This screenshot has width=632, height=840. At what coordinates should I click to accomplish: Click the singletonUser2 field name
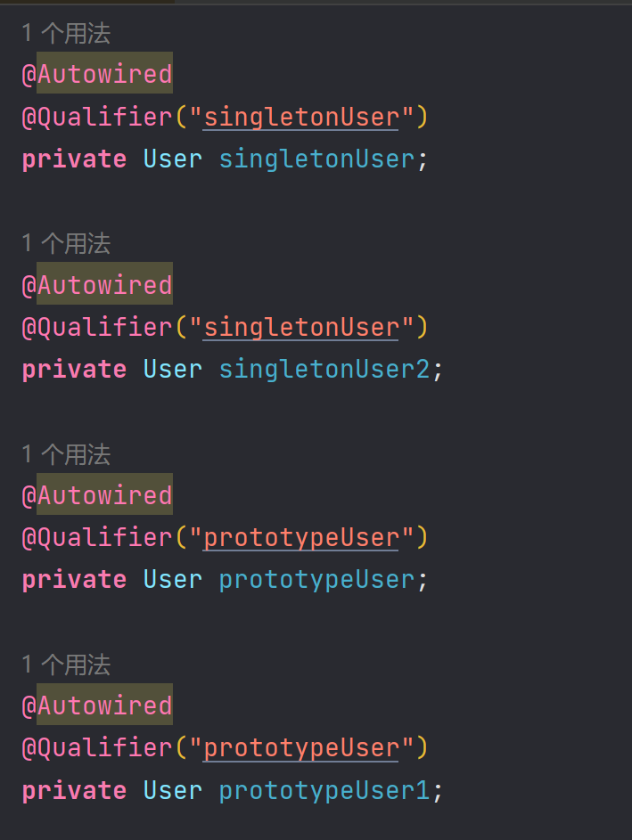click(324, 369)
